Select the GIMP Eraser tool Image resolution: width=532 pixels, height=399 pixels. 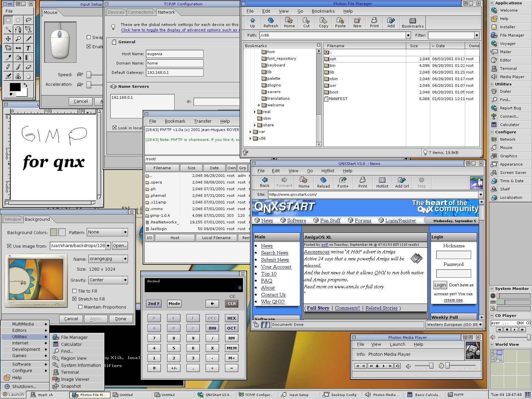(28, 67)
